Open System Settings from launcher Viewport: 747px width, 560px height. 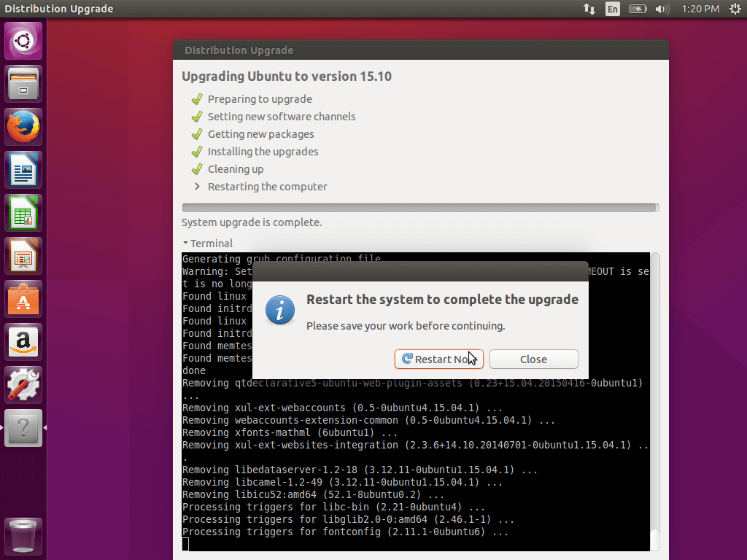coord(24,385)
